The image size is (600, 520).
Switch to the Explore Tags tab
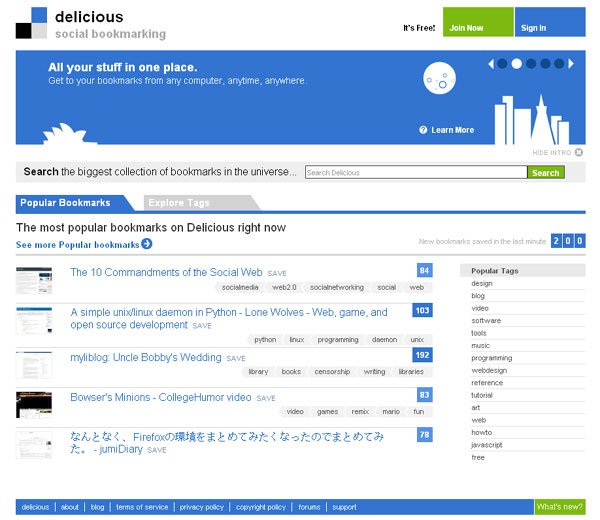(179, 203)
